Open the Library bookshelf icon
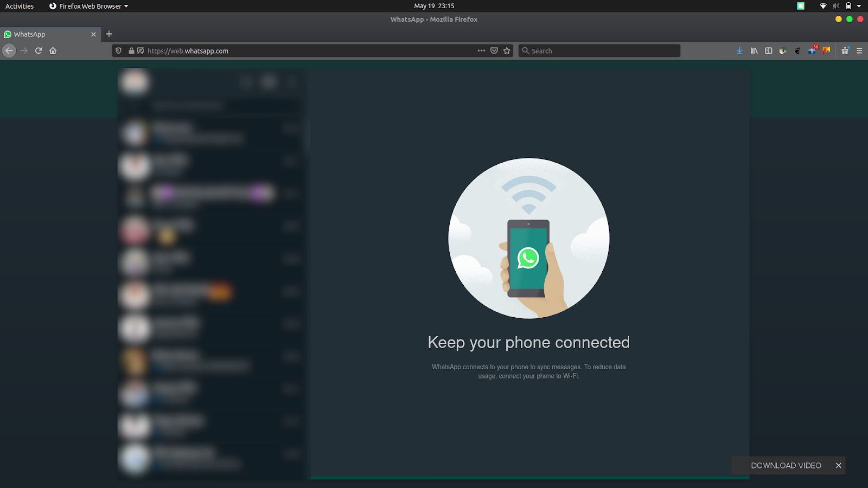868x488 pixels. pyautogui.click(x=754, y=50)
